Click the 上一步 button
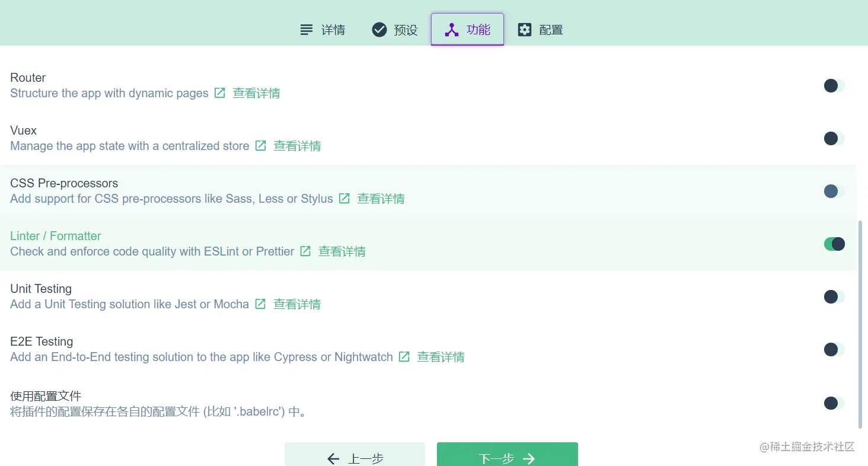The width and height of the screenshot is (868, 466). click(355, 458)
